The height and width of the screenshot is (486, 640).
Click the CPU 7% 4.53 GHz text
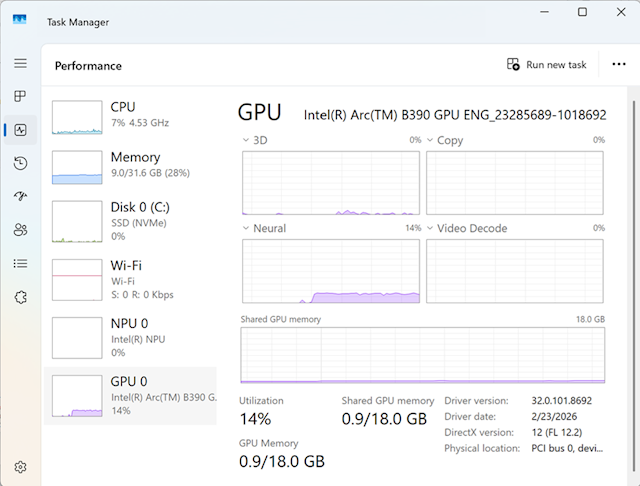(x=140, y=123)
